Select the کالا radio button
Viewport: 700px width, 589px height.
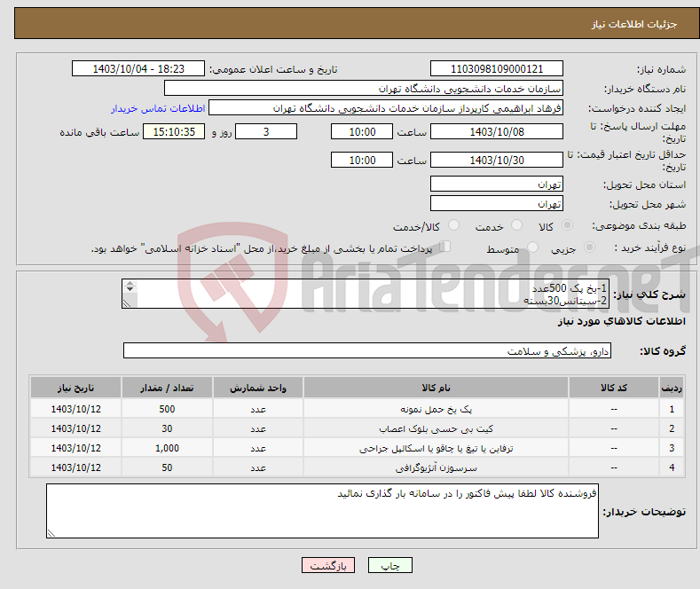tap(567, 225)
